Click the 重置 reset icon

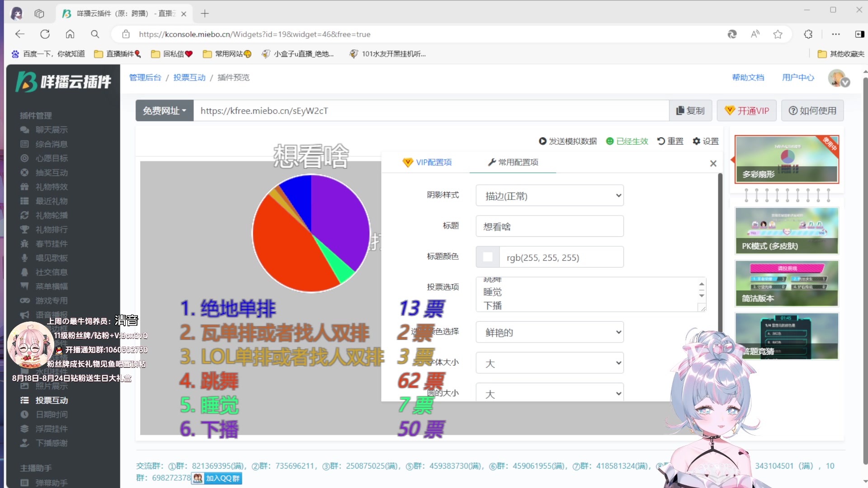point(670,141)
